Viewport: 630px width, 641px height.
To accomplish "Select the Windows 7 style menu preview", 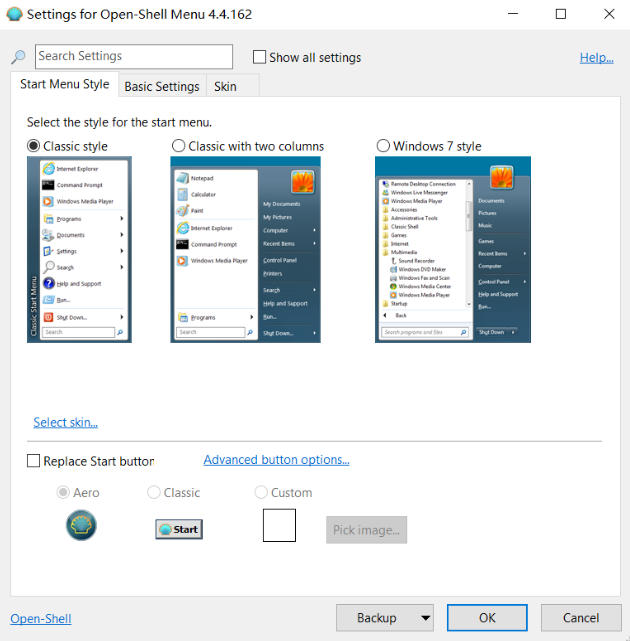I will pyautogui.click(x=452, y=249).
